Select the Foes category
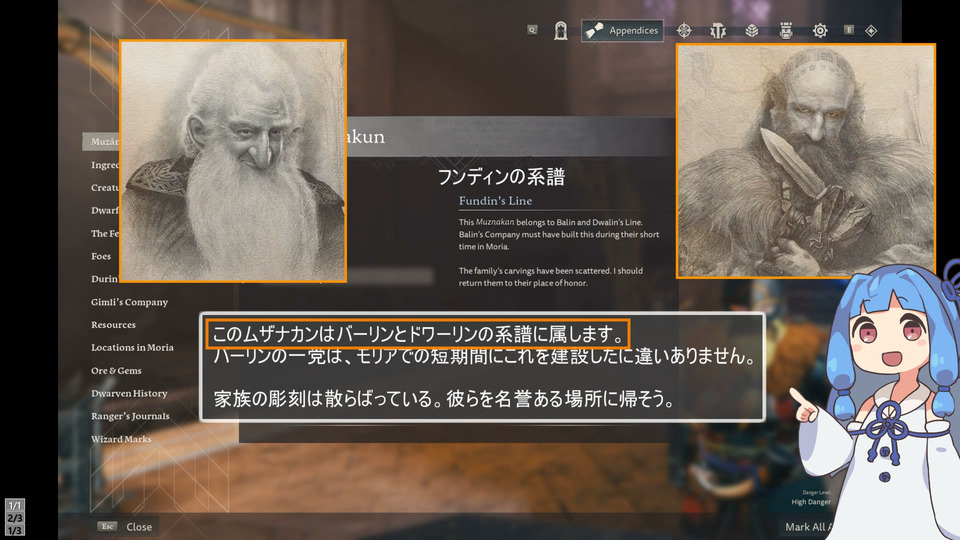This screenshot has width=960, height=540. (x=101, y=256)
